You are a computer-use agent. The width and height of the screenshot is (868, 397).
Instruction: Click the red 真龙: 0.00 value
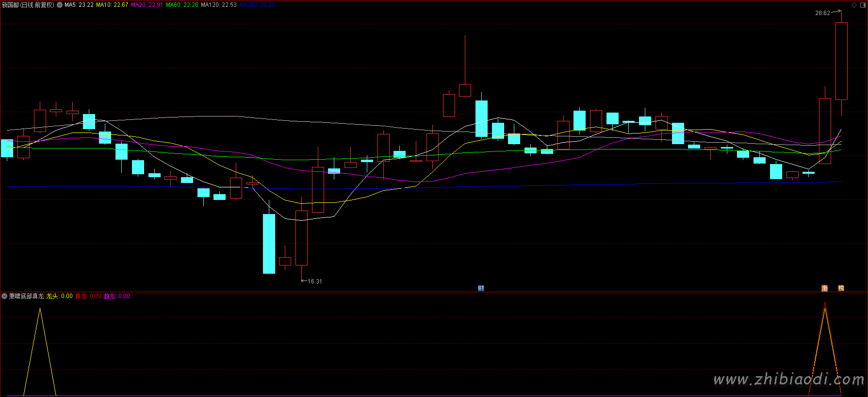pyautogui.click(x=88, y=296)
